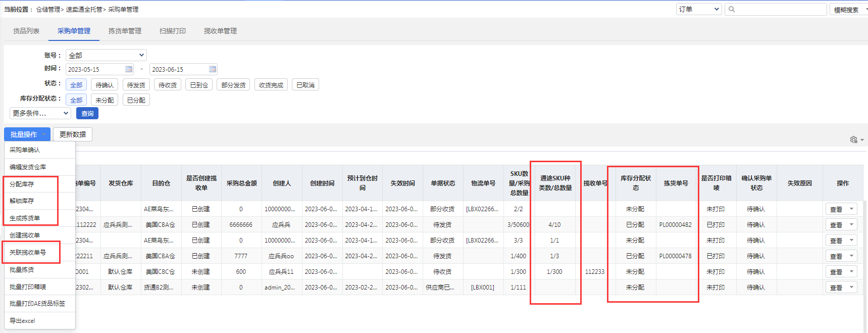868x333 pixels.
Task: Switch to 采购单管理 tab
Action: pos(74,31)
